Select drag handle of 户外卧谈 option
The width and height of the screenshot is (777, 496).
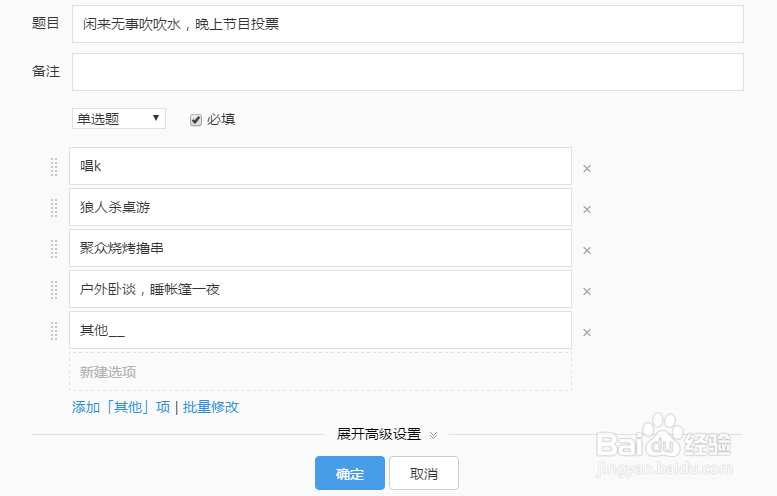tap(54, 290)
